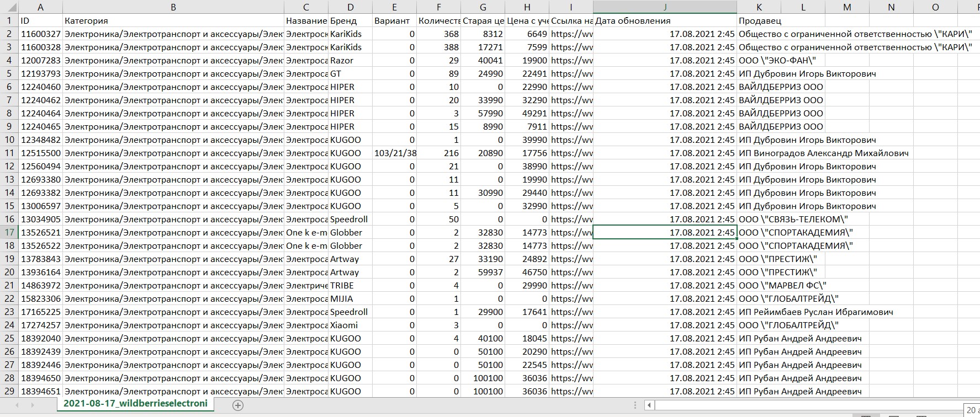Select the 'Speedroll' brand cell in row 16
Screen dimensions: 980x417
click(x=351, y=220)
